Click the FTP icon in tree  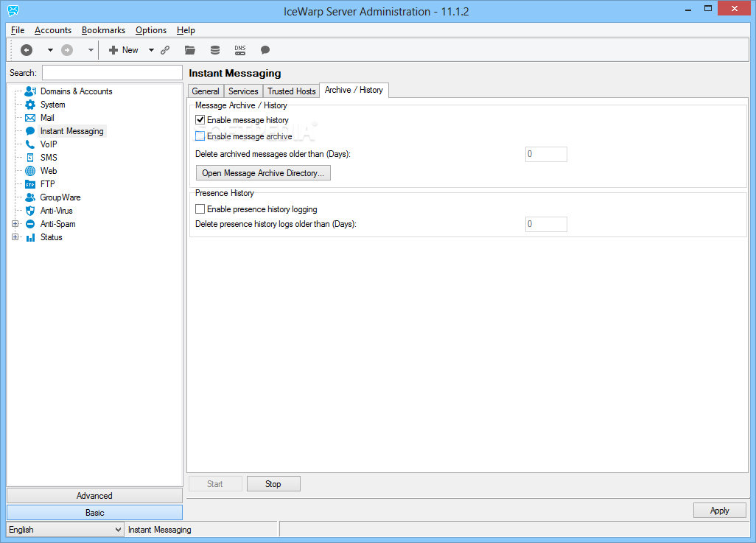tap(30, 184)
